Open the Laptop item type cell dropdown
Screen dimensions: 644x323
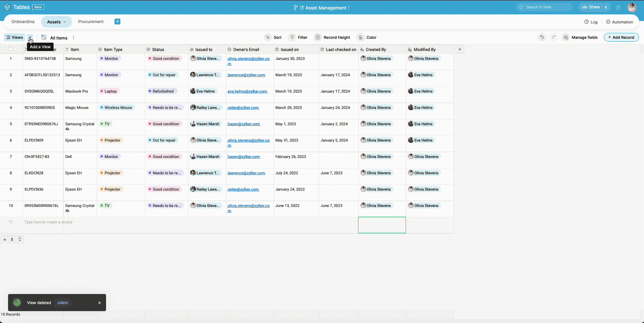point(121,94)
